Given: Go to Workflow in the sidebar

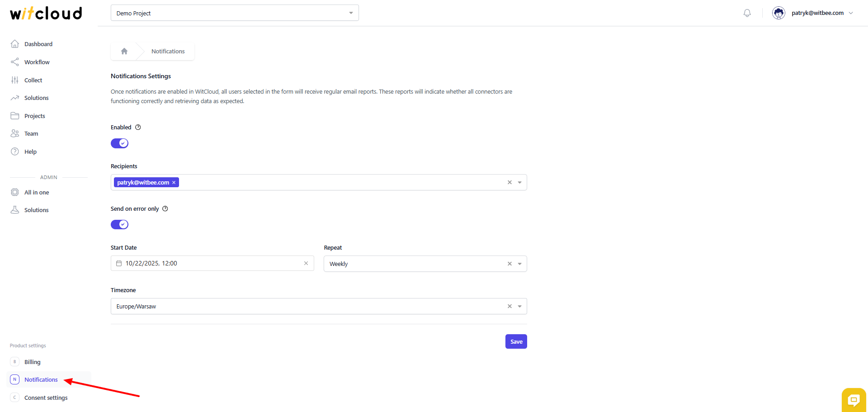Looking at the screenshot, I should 37,62.
